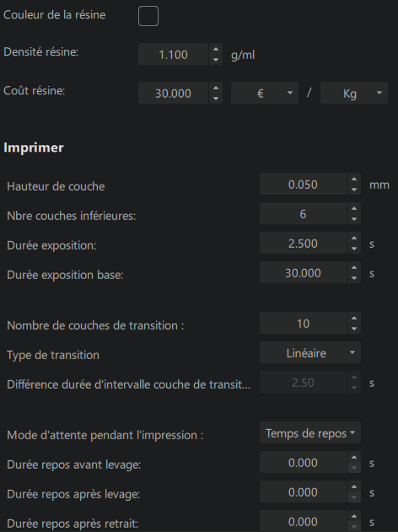Decrease Nbre couches inférieures with down arrow

pyautogui.click(x=354, y=219)
